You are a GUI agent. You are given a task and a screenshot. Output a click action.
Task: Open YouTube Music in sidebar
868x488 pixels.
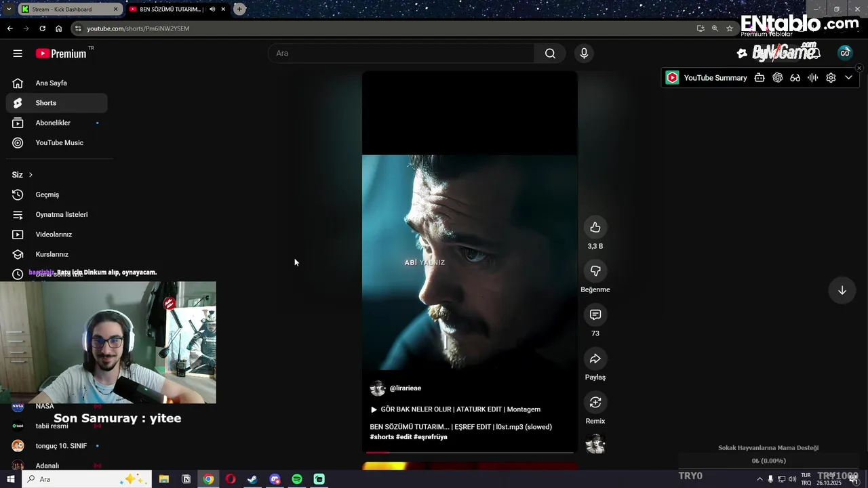pyautogui.click(x=57, y=143)
